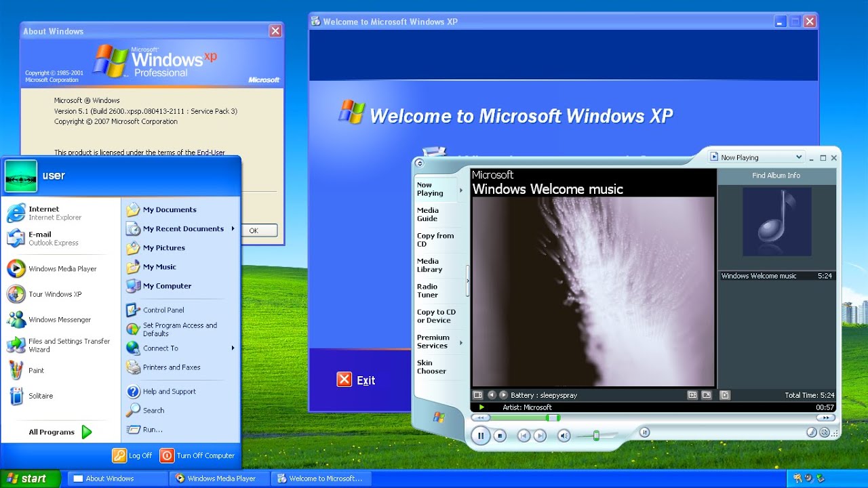Select next visualization arrow
Screen dimensions: 868x488
pyautogui.click(x=503, y=394)
